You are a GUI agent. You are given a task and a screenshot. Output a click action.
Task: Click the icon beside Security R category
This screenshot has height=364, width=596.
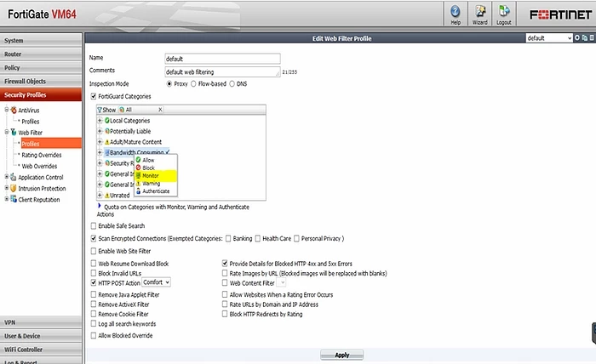point(107,163)
